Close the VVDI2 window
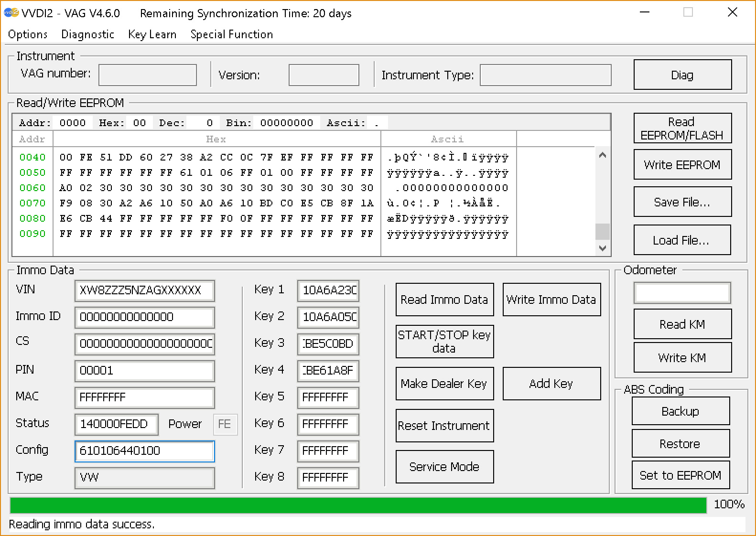Viewport: 756px width, 536px height. 732,12
